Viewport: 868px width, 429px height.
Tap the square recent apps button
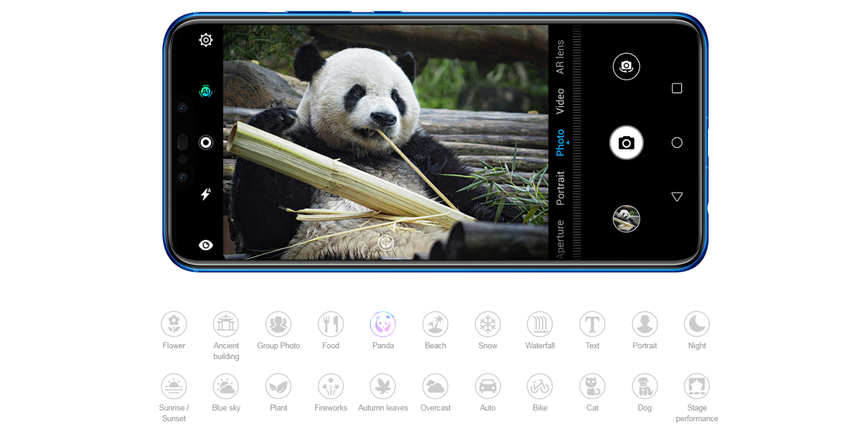(x=677, y=88)
